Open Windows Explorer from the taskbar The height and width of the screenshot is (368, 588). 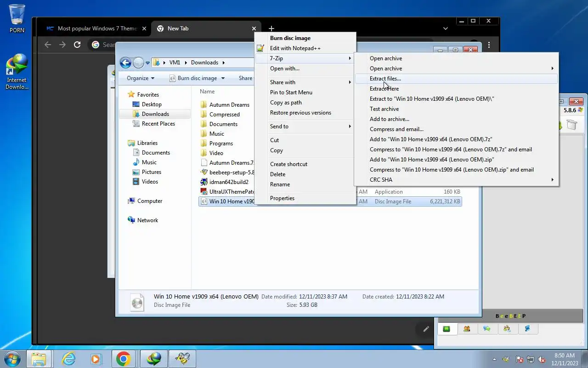[x=39, y=359]
